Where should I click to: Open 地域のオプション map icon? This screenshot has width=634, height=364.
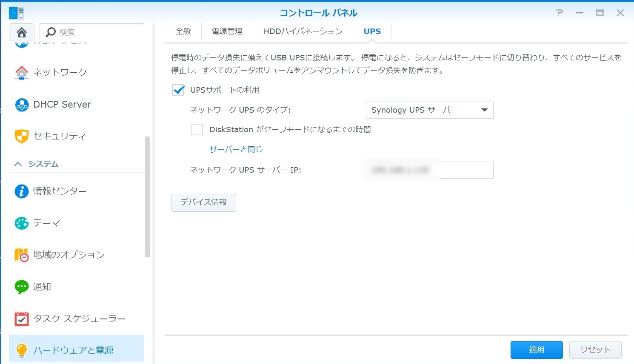22,255
